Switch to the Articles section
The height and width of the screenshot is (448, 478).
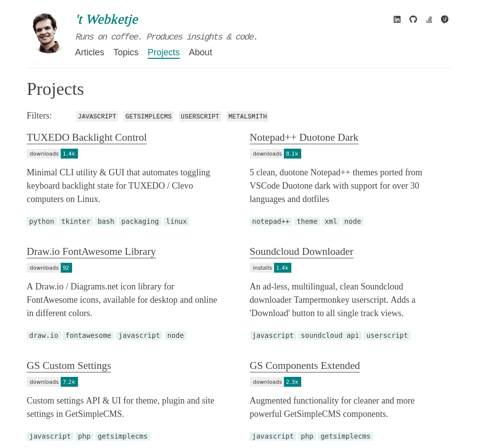(89, 52)
